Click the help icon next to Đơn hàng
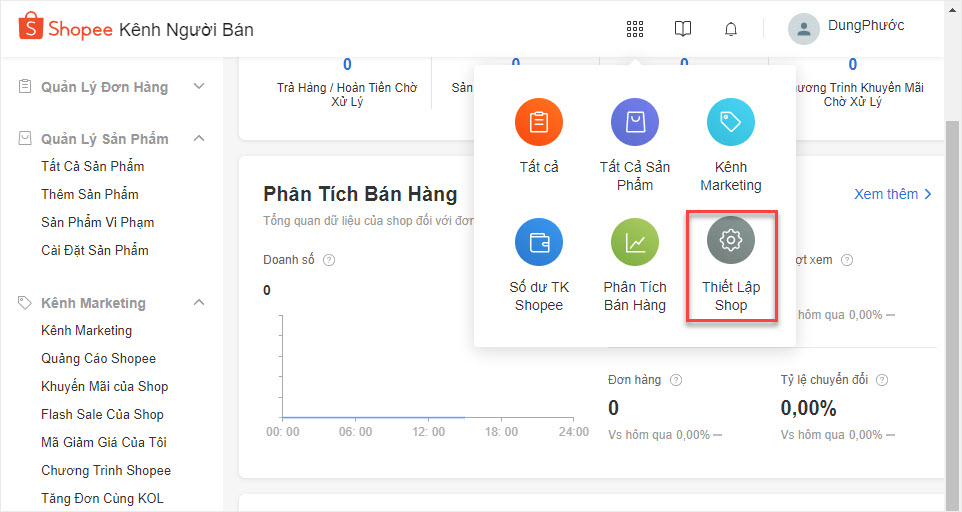The image size is (962, 512). point(675,380)
